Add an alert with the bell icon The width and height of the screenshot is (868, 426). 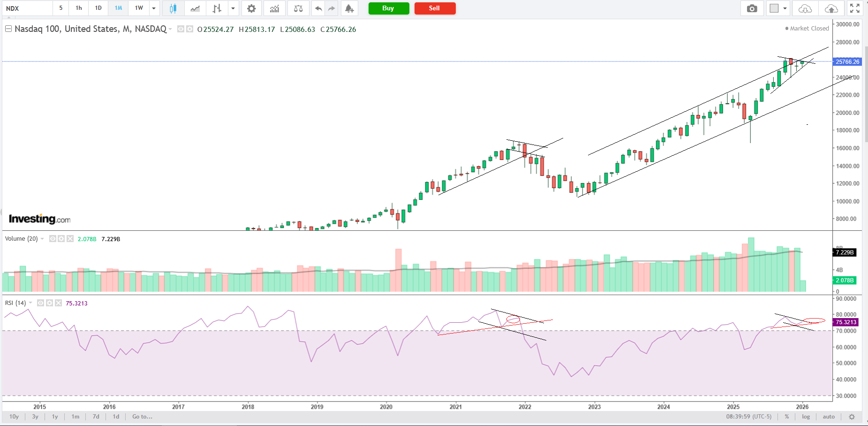(349, 8)
